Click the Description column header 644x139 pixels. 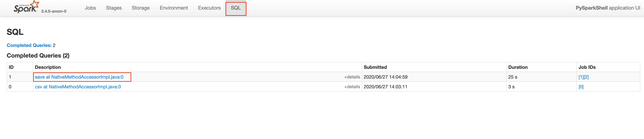[48, 67]
